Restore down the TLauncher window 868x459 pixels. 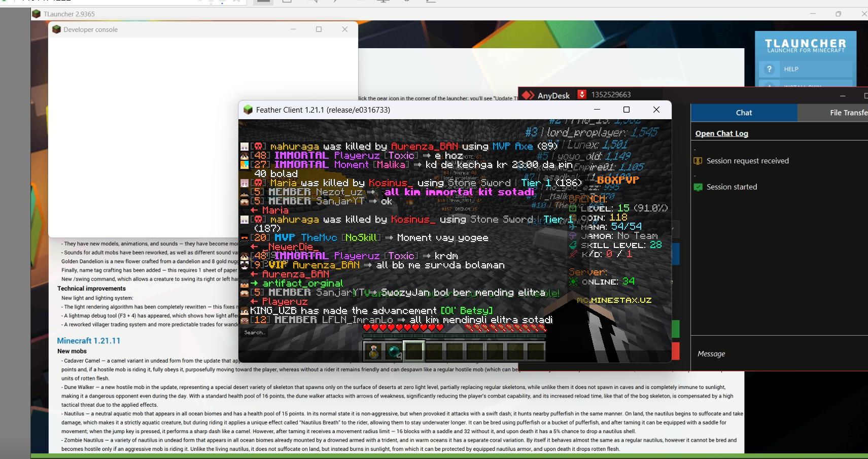[x=839, y=14]
